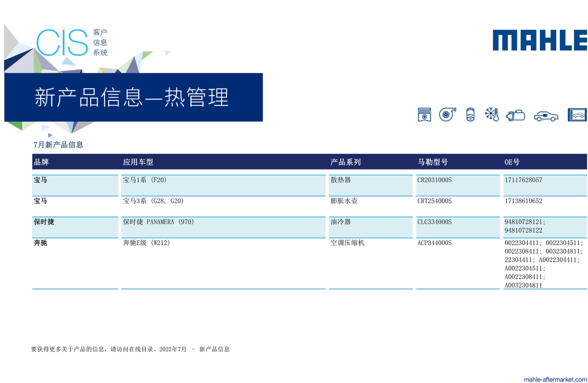Image resolution: width=588 pixels, height=383 pixels.
Task: Click the 油冷器 product series cell
Action: pyautogui.click(x=371, y=227)
